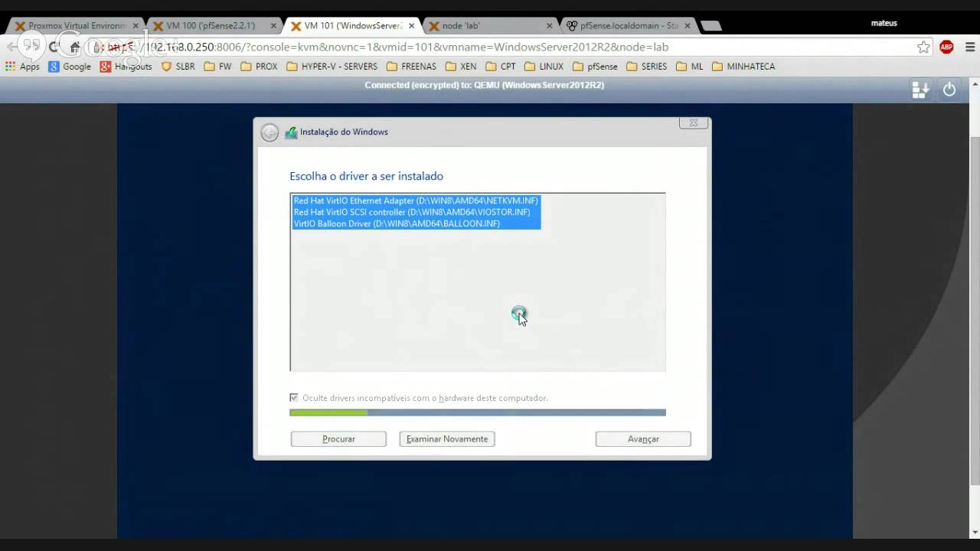This screenshot has width=980, height=551.
Task: Click the browser vertical scrollbar
Action: click(x=975, y=310)
